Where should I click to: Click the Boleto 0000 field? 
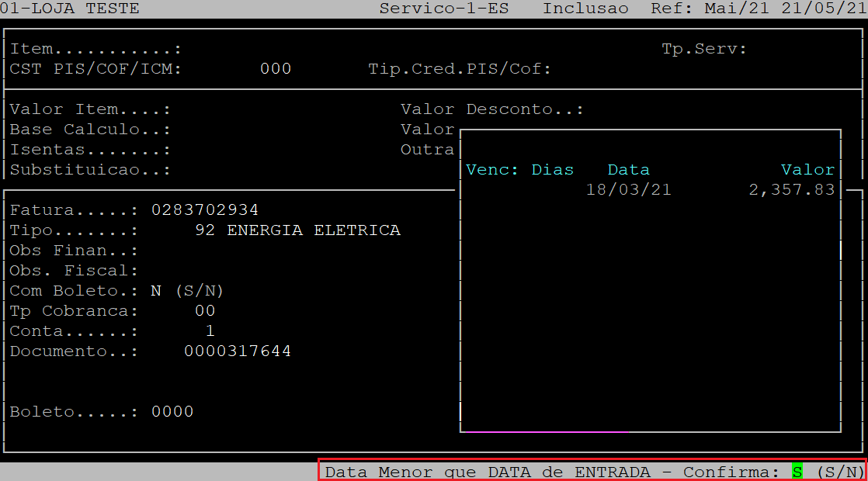point(172,412)
